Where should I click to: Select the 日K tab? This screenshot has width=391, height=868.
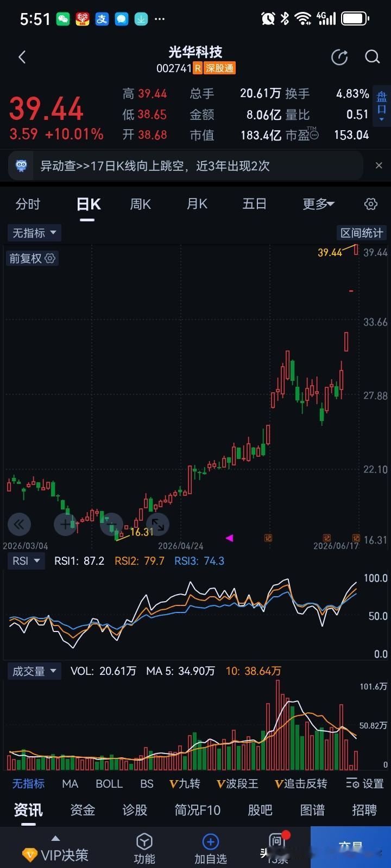click(x=89, y=205)
